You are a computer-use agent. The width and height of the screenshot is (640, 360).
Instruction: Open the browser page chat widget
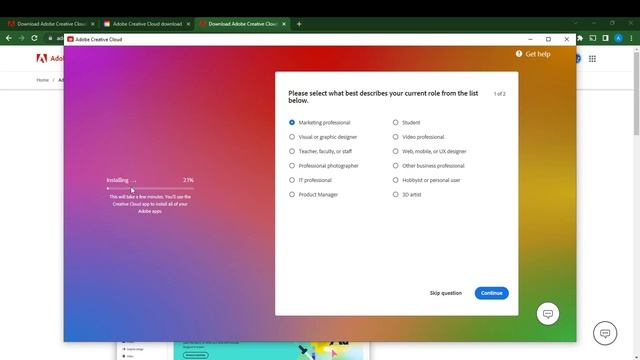coord(605,333)
